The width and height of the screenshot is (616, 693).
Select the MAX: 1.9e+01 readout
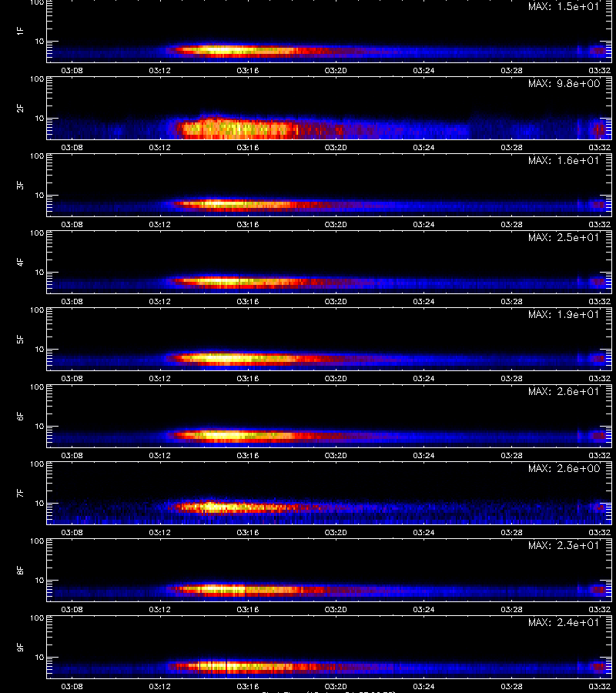pos(564,314)
